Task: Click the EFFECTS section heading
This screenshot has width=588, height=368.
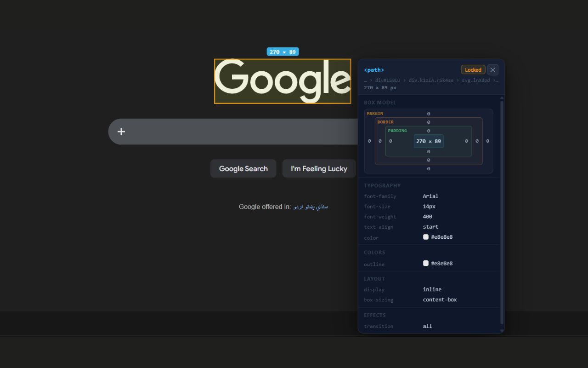Action: point(375,315)
